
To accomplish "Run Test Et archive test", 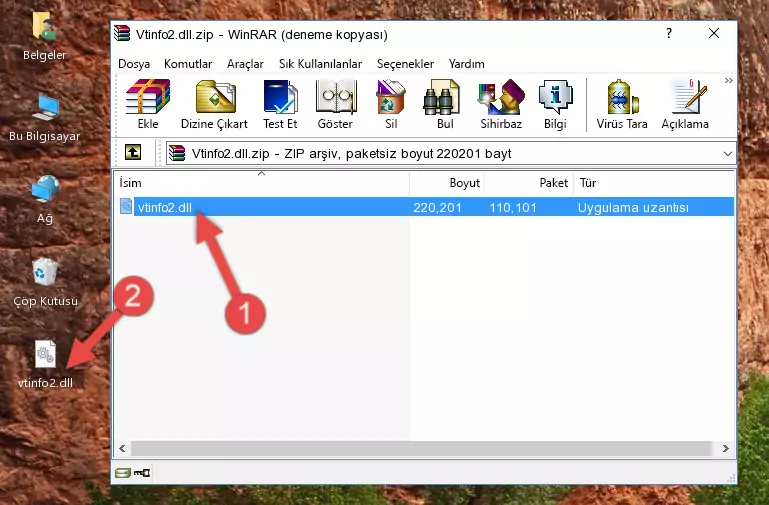I will click(280, 104).
